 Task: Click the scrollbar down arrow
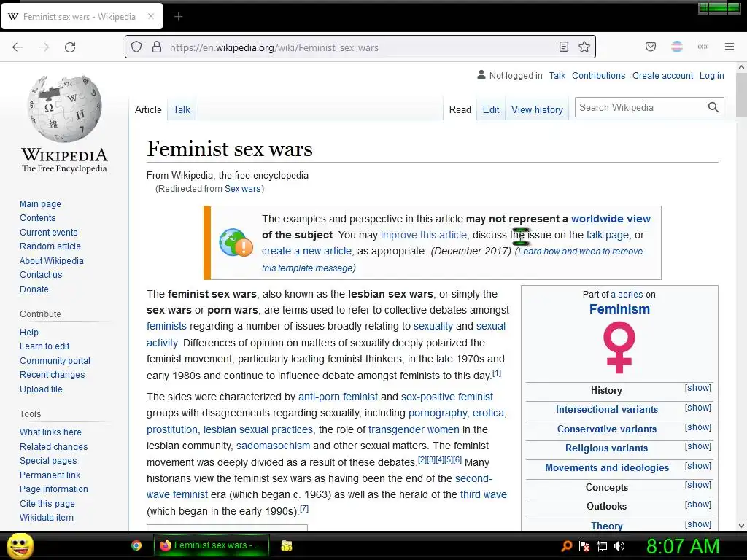tap(741, 526)
